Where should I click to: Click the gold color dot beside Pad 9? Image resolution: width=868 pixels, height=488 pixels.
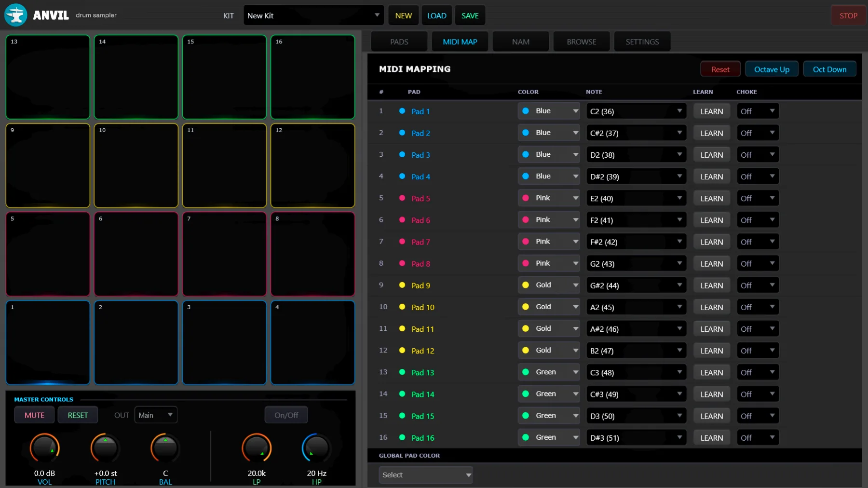402,285
